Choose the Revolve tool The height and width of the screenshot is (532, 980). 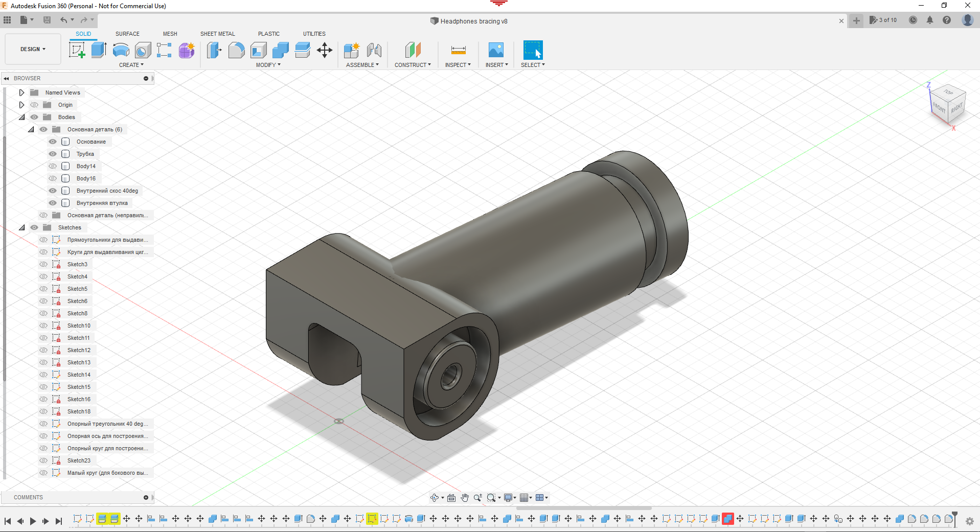(x=121, y=50)
